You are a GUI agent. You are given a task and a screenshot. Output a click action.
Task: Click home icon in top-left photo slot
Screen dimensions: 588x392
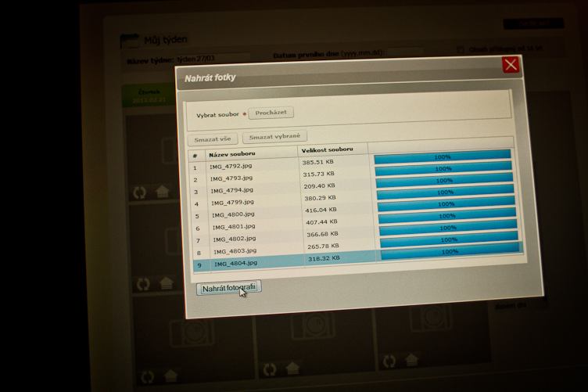click(163, 191)
